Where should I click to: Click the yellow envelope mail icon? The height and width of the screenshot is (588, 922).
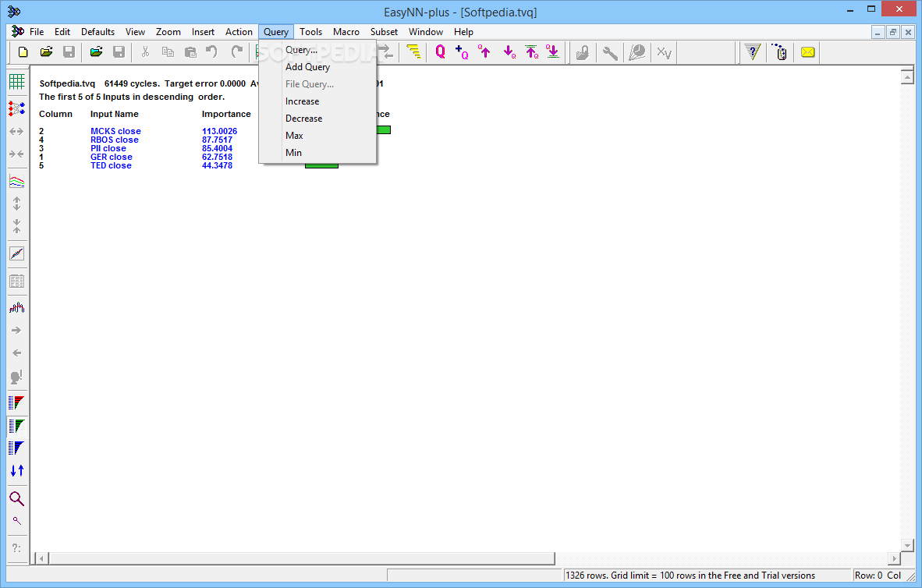[x=808, y=52]
